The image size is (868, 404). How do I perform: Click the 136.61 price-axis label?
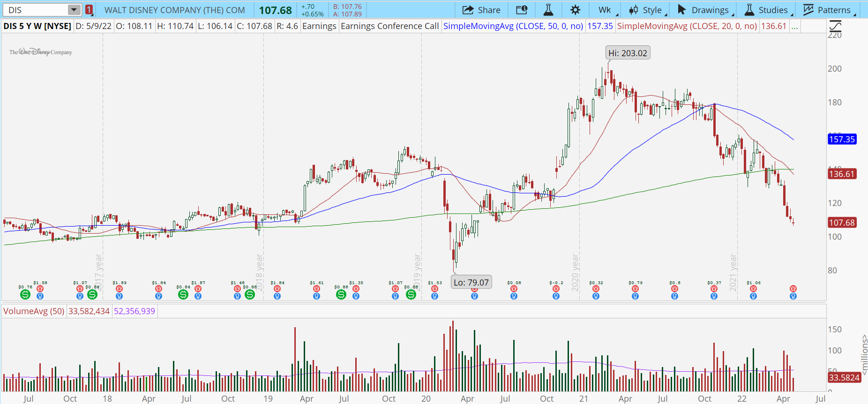coord(842,174)
